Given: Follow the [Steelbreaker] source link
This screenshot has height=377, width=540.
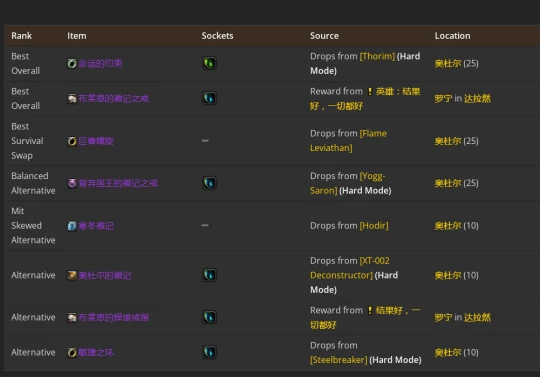Looking at the screenshot, I should (339, 360).
